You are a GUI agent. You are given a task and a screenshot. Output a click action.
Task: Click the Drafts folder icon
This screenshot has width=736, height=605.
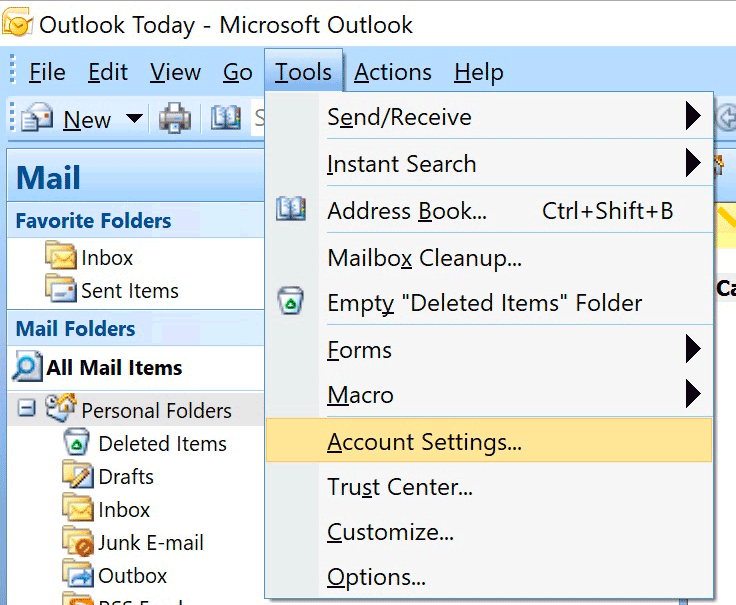click(78, 475)
